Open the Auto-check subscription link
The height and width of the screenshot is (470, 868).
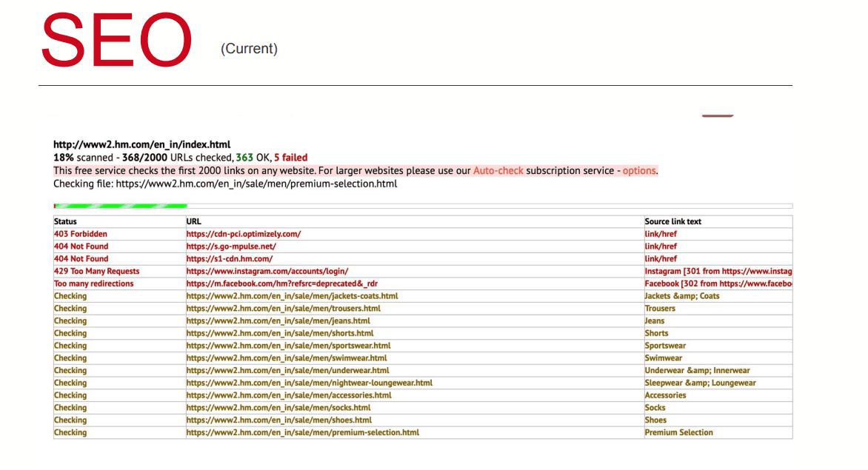tap(498, 170)
